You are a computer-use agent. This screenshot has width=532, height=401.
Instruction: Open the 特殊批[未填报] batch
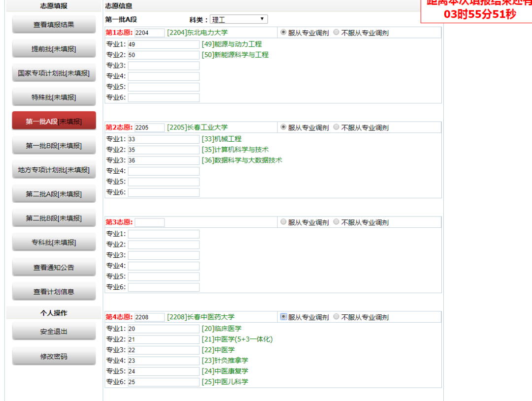coord(54,97)
